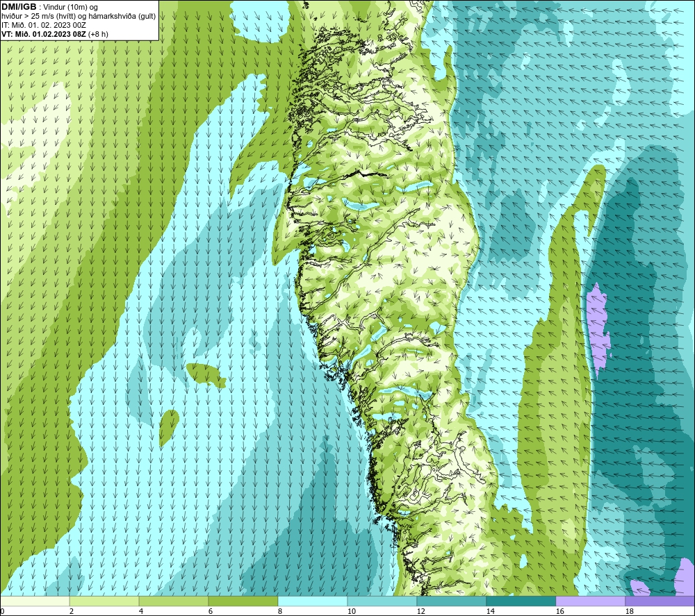Image resolution: width=695 pixels, height=616 pixels.
Task: Choose the purple above-18 m/s legend swatch
Action: 660,601
